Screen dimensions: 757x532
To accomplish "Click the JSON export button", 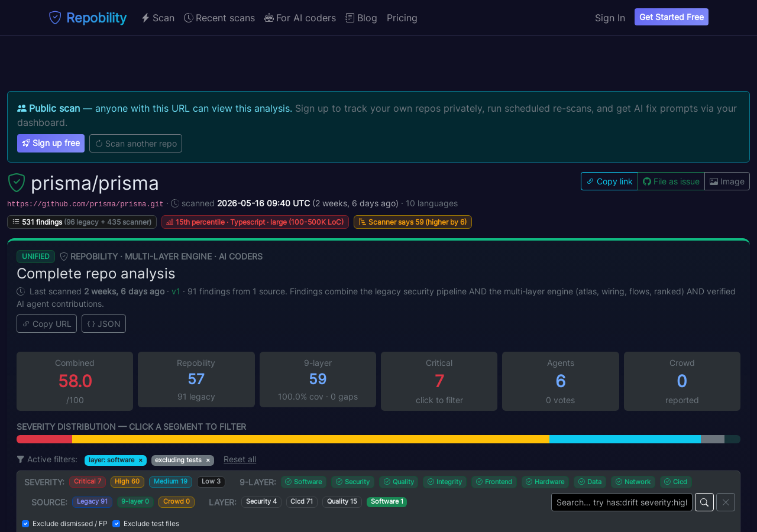I will point(103,324).
